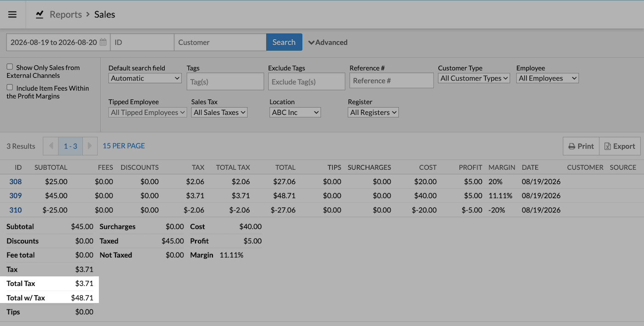Click the 3 Results count text
Image resolution: width=644 pixels, height=326 pixels.
click(x=21, y=146)
